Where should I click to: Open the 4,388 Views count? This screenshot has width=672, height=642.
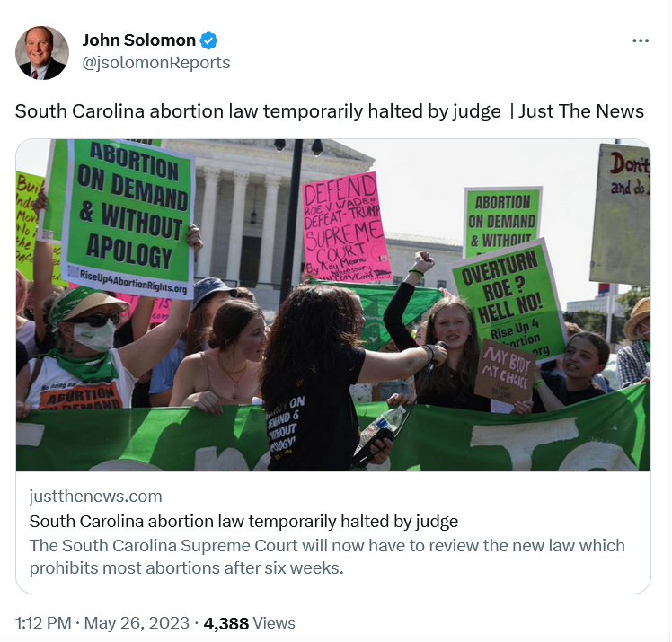click(x=250, y=623)
